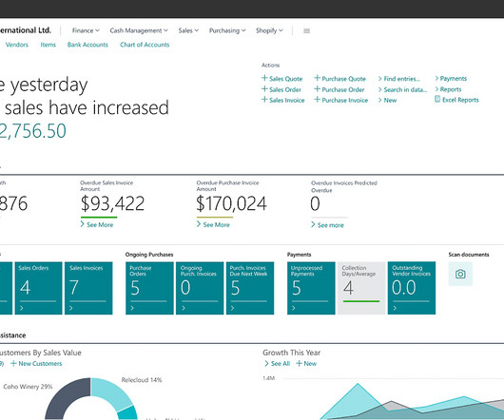Open the Unprocessed Payments tile
Image resolution: width=504 pixels, height=420 pixels.
click(x=311, y=288)
